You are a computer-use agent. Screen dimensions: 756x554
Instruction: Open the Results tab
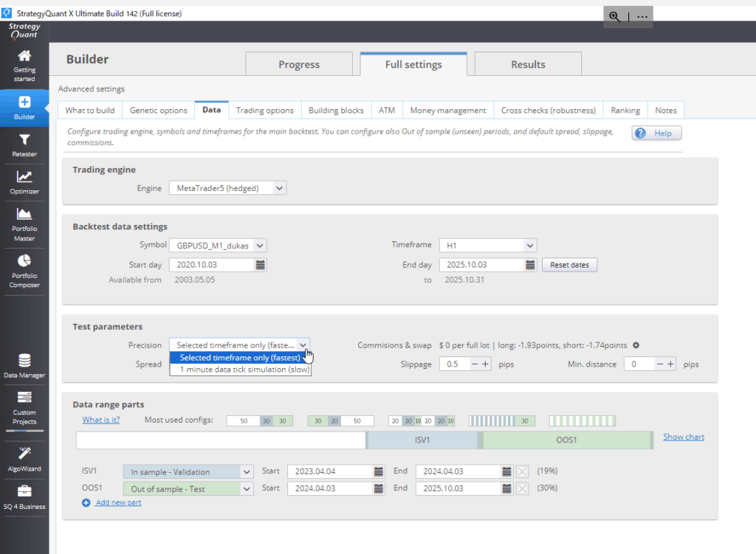click(x=528, y=64)
